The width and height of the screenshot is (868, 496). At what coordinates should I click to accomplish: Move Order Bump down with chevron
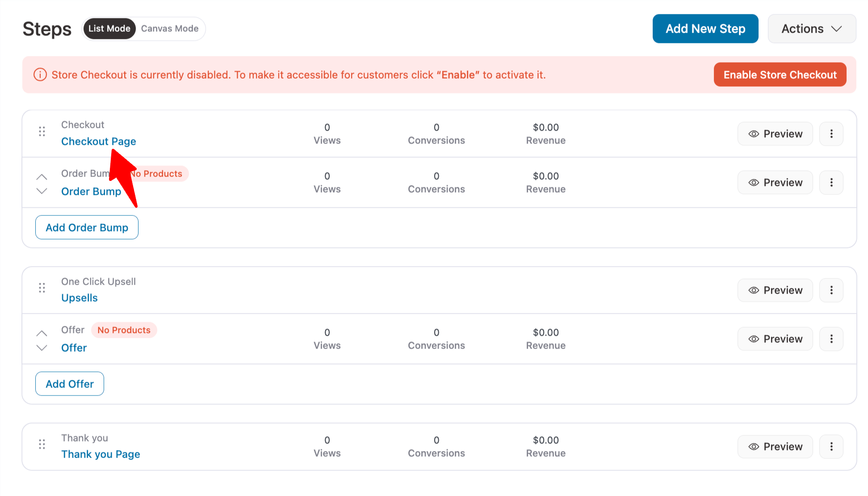coord(42,191)
